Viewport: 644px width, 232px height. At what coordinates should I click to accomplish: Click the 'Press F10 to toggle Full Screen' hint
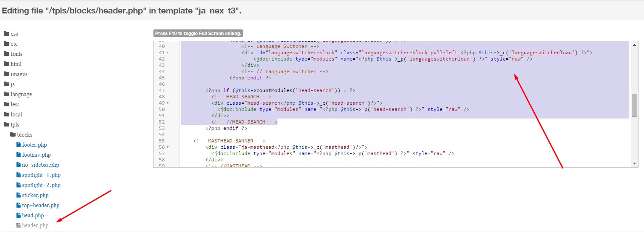click(198, 33)
